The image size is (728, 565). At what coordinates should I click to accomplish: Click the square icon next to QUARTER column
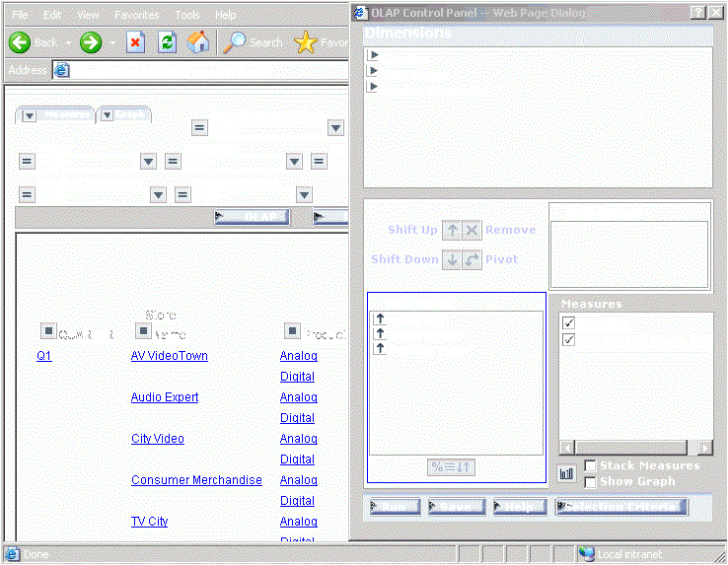(x=47, y=330)
